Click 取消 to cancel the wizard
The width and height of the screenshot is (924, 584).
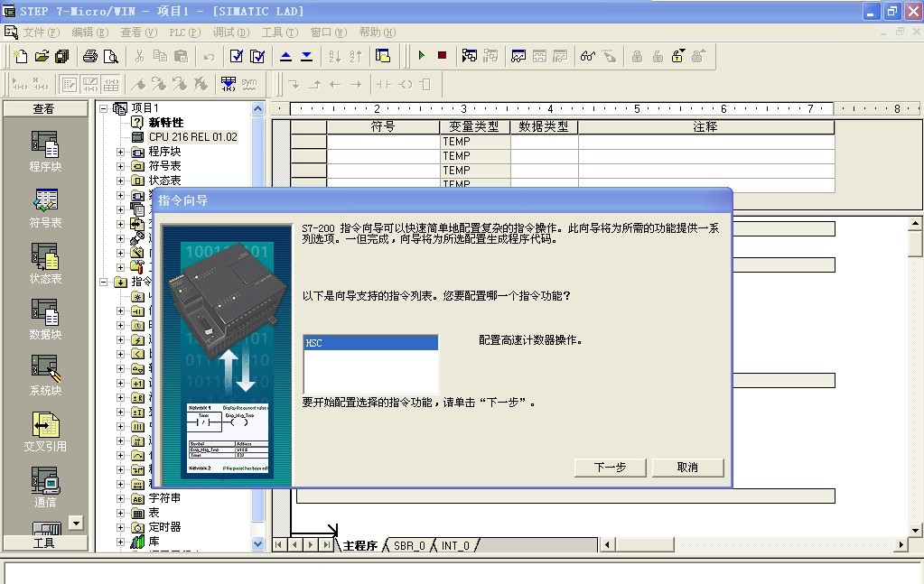pos(687,468)
